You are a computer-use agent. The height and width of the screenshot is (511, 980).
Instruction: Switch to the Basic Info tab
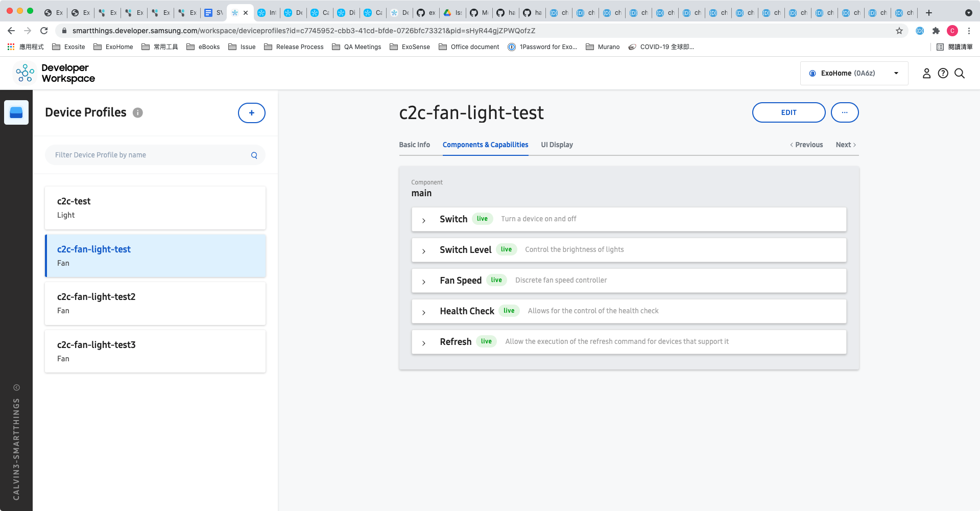pyautogui.click(x=415, y=145)
